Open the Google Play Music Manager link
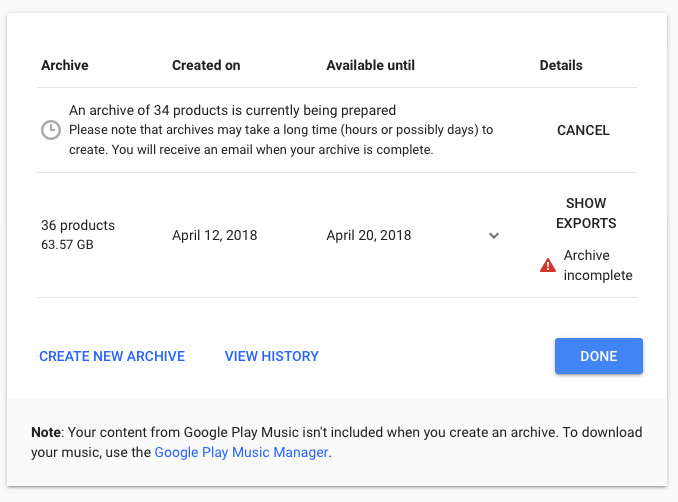Screen dimensions: 678x502 click(241, 452)
